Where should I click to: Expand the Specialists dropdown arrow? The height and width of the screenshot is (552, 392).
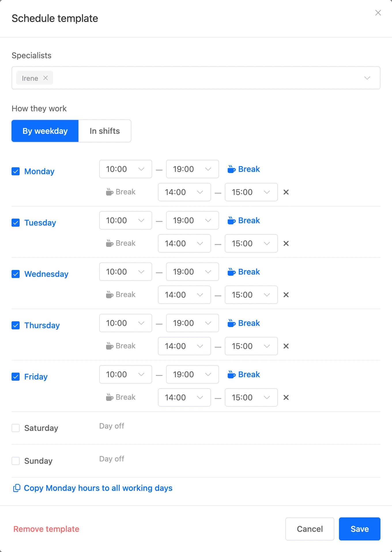pyautogui.click(x=367, y=78)
